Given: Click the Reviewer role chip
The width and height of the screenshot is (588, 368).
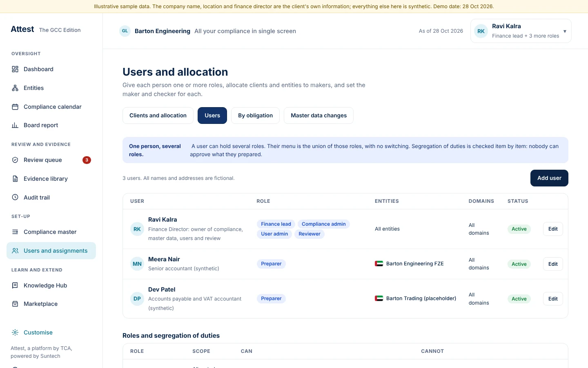Looking at the screenshot, I should 310,234.
